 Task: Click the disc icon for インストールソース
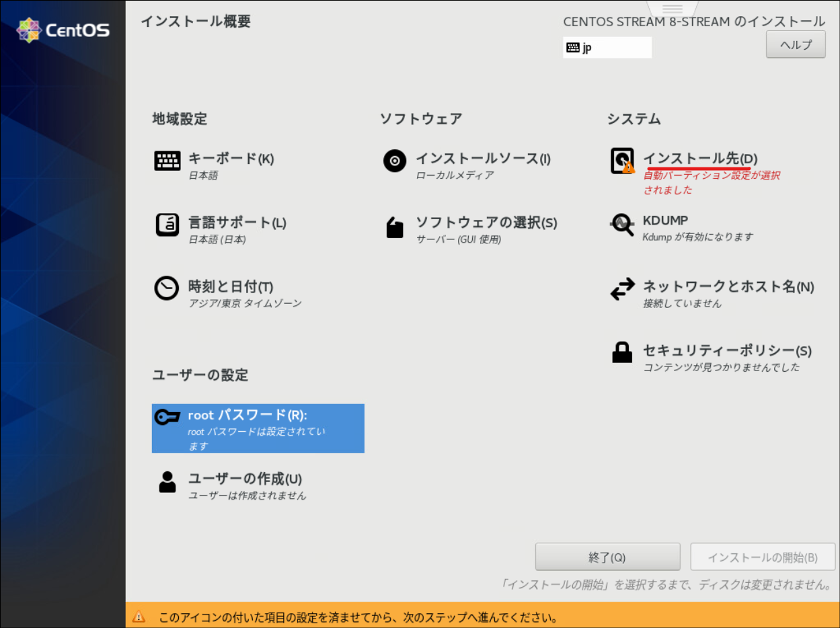click(395, 161)
